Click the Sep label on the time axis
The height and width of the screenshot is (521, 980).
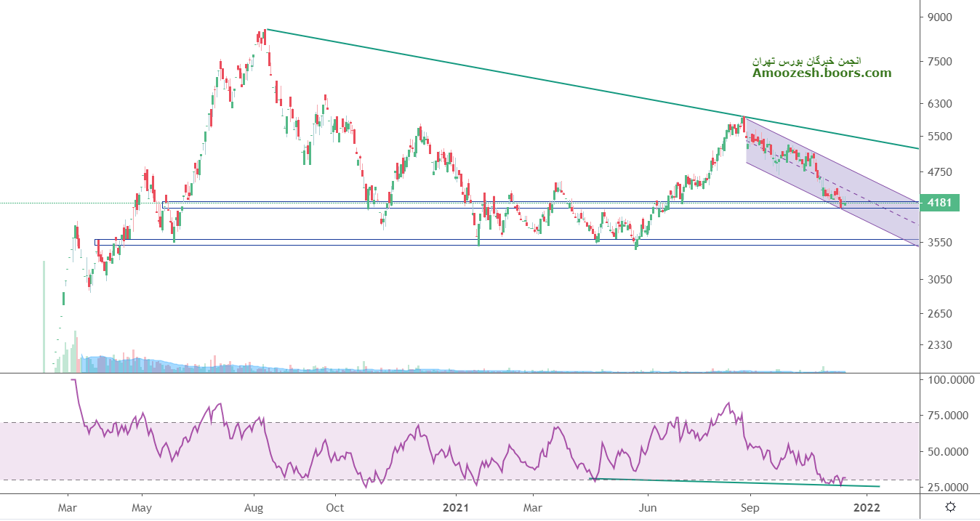click(x=750, y=507)
